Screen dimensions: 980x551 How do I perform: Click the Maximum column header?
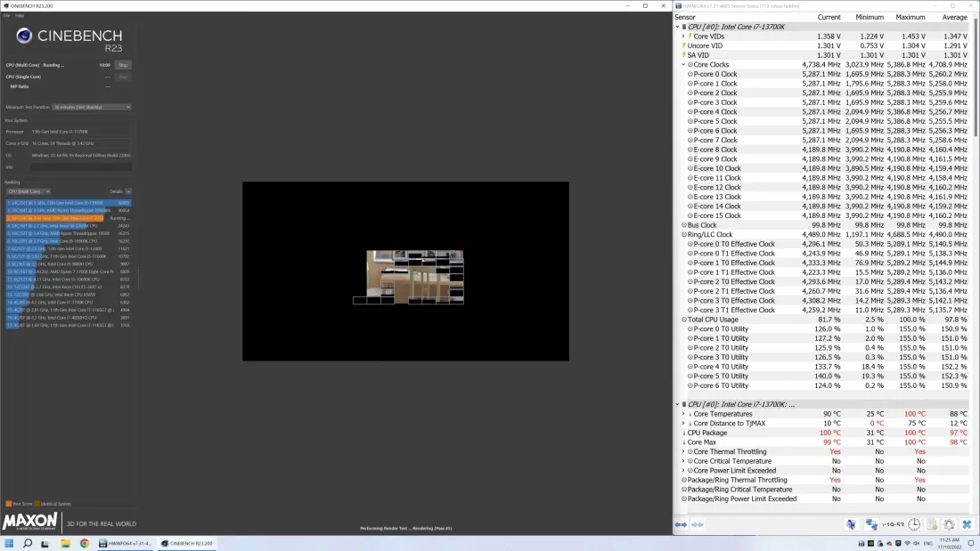tap(910, 18)
